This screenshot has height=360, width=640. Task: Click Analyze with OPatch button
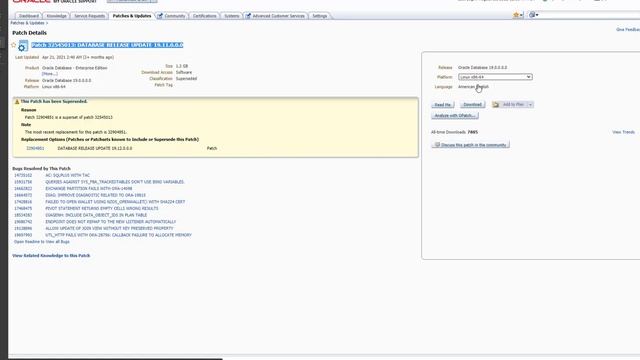pyautogui.click(x=455, y=116)
